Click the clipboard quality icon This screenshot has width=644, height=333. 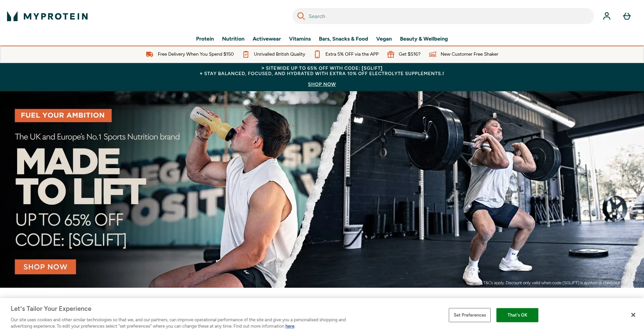click(x=246, y=54)
